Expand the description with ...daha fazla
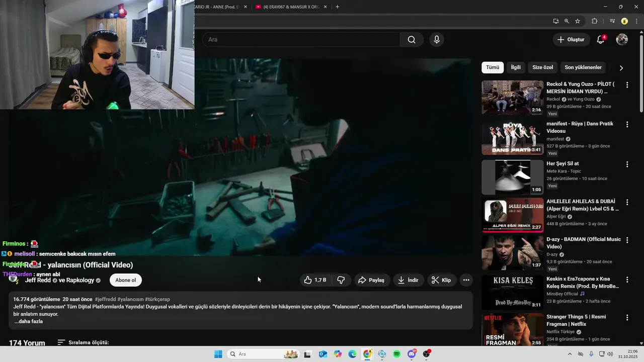Image resolution: width=644 pixels, height=362 pixels. (29, 321)
